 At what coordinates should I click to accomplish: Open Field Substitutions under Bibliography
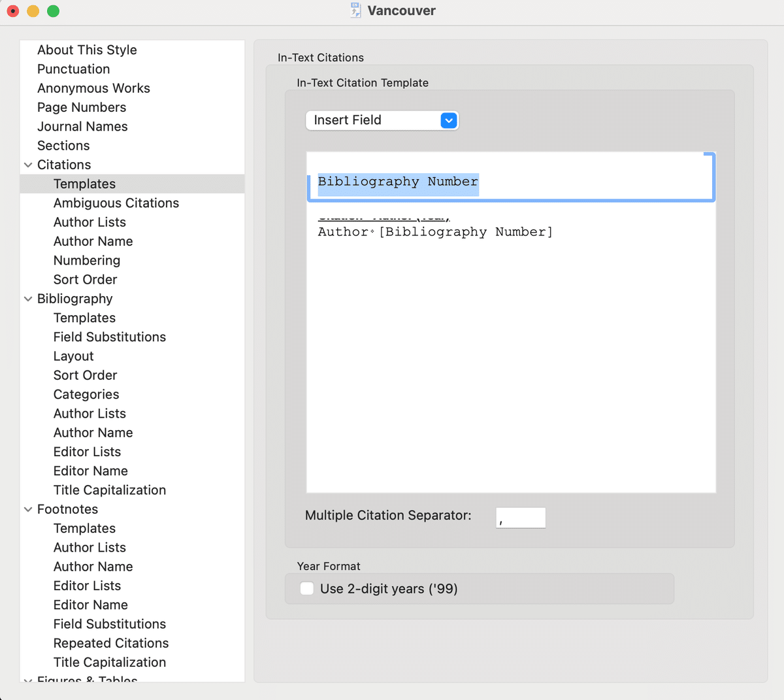(109, 337)
